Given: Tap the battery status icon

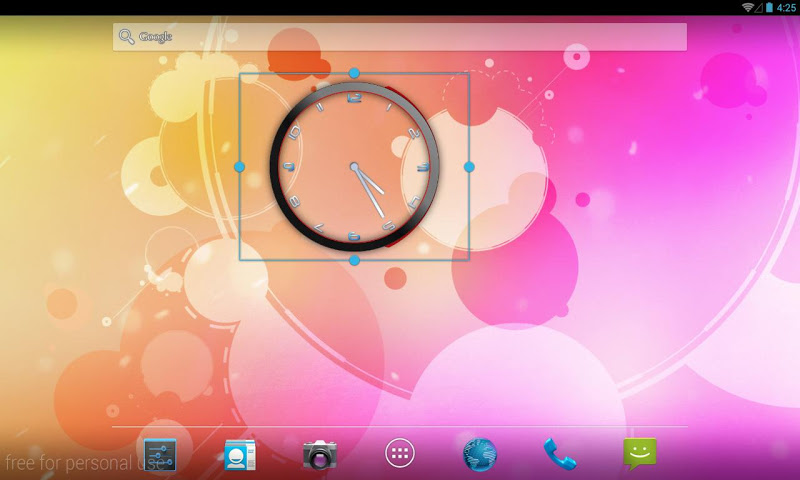Looking at the screenshot, I should (x=769, y=7).
